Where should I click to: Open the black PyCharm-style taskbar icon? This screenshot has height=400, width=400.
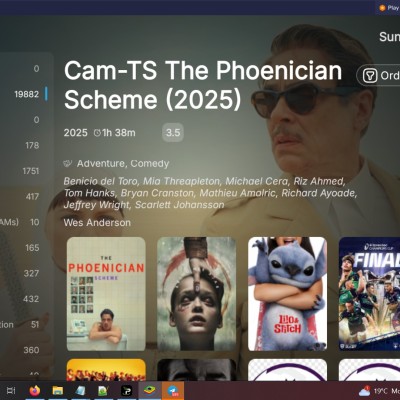coord(126,390)
